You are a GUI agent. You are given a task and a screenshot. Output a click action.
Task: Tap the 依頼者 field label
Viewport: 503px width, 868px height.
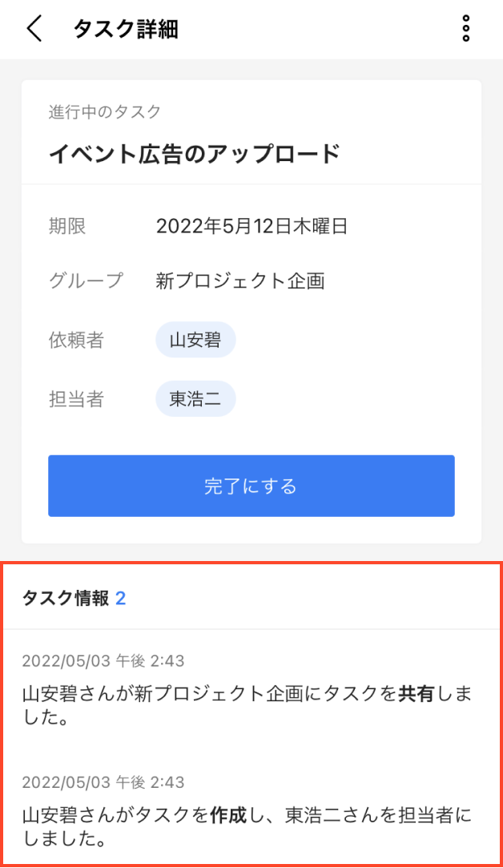tap(76, 340)
